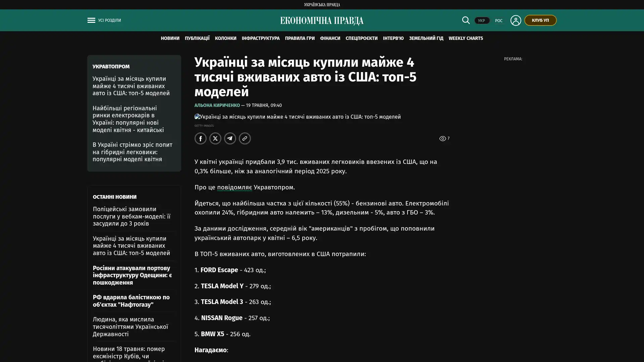
Task: Click the Економічна правда logo
Action: [x=322, y=21]
